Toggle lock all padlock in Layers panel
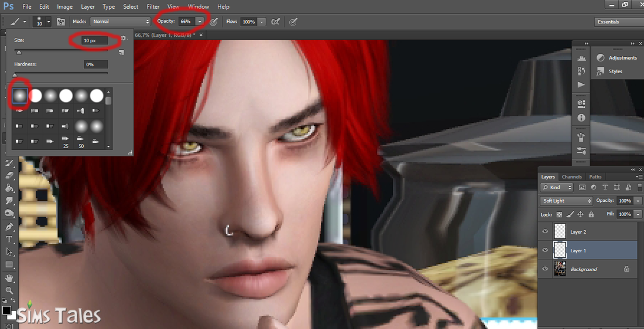 [x=591, y=214]
